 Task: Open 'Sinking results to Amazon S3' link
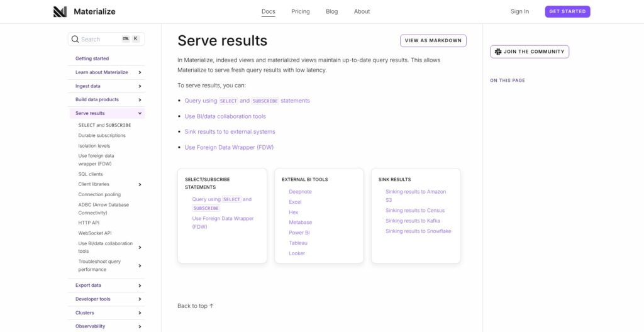[x=416, y=196]
